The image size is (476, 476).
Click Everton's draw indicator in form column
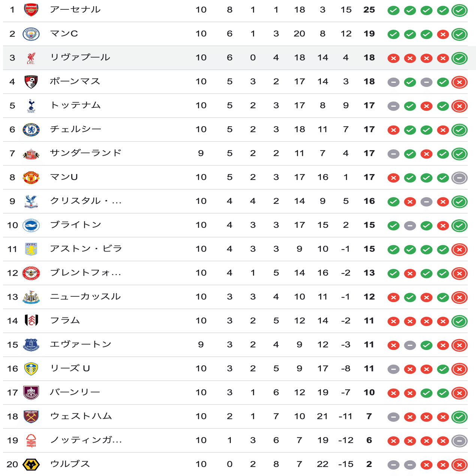410,344
